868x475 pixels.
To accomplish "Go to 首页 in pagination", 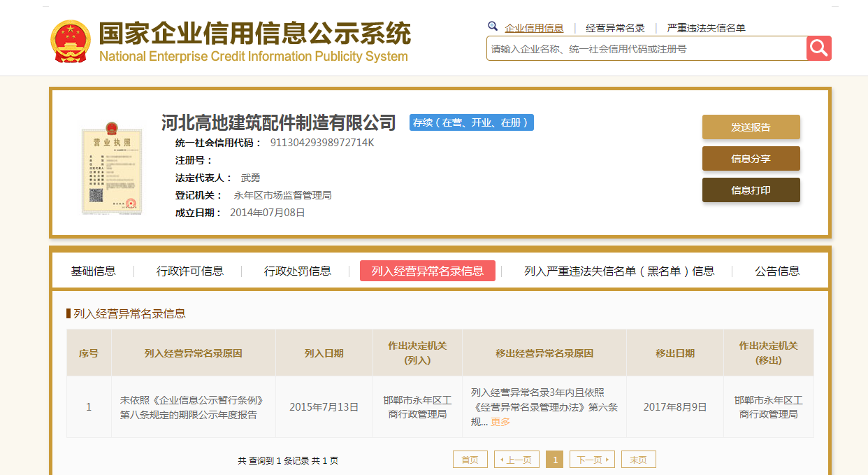I will (x=470, y=460).
